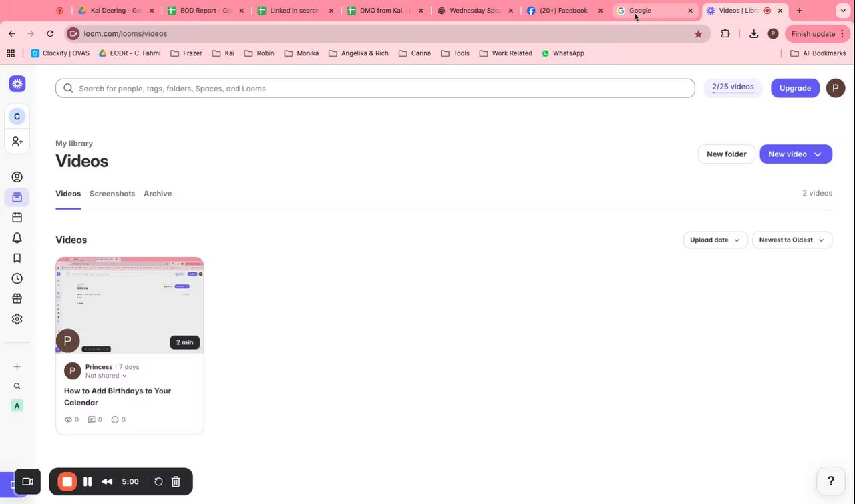Click the Loom logo icon in sidebar
This screenshot has height=504, width=855.
(x=17, y=84)
